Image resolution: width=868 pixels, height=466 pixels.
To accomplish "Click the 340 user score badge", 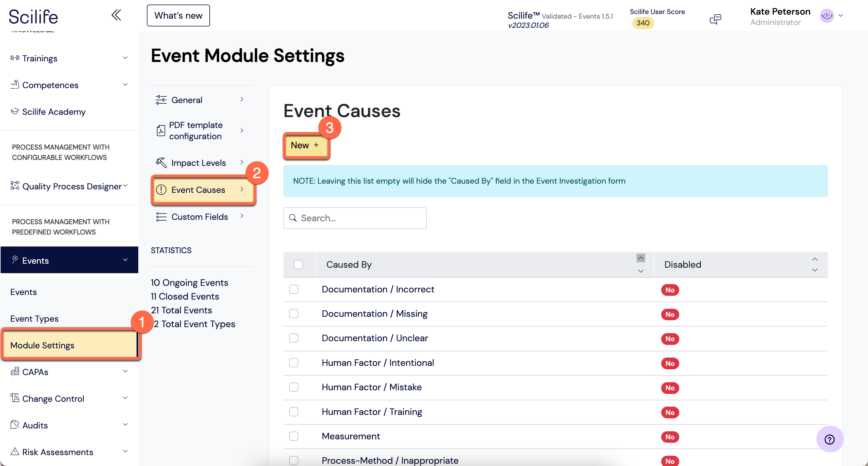I will click(643, 23).
